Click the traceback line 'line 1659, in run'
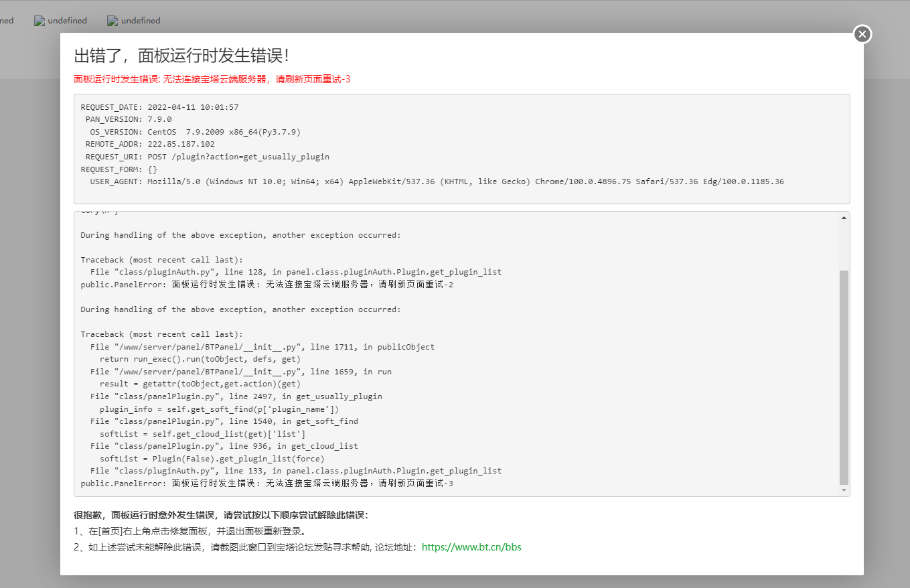This screenshot has width=910, height=588. tap(241, 372)
